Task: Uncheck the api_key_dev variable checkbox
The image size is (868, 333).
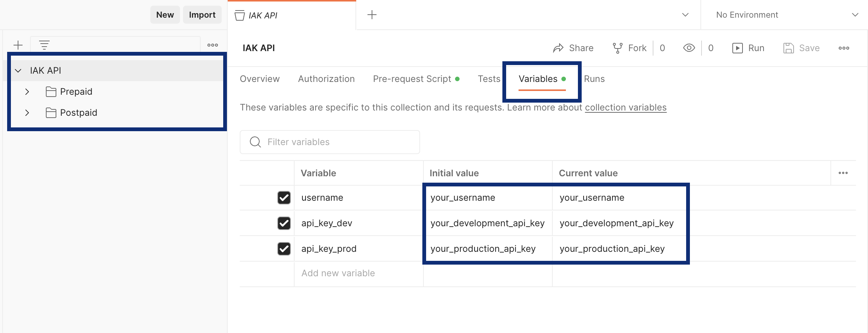Action: [284, 223]
